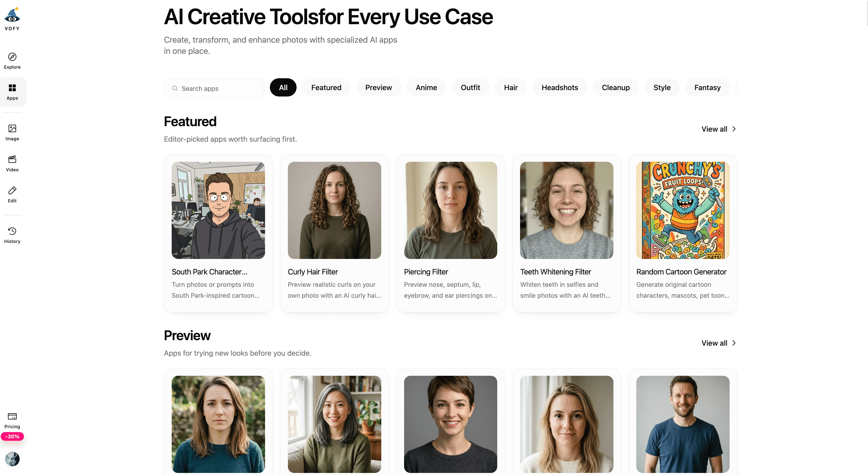Click the user profile avatar
The height and width of the screenshot is (475, 868).
point(12,459)
